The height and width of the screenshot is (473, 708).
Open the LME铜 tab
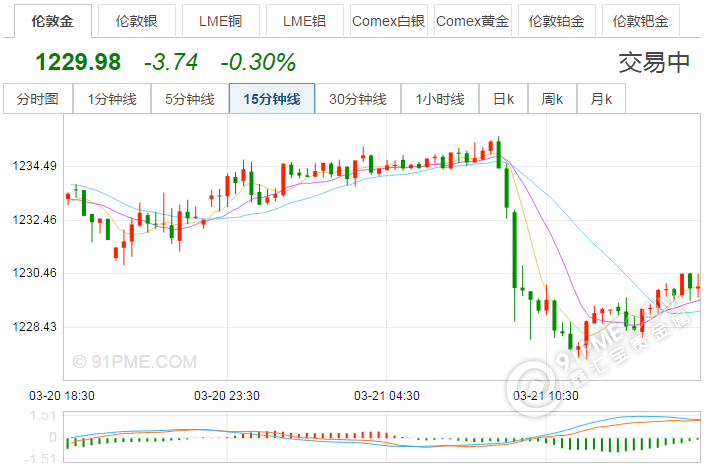221,21
